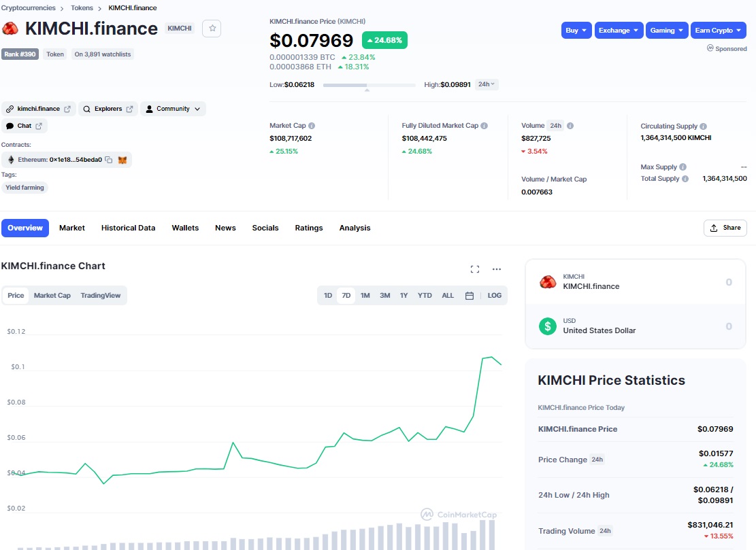The height and width of the screenshot is (550, 756).
Task: Click the 24h low-high price range bar
Action: click(x=369, y=85)
